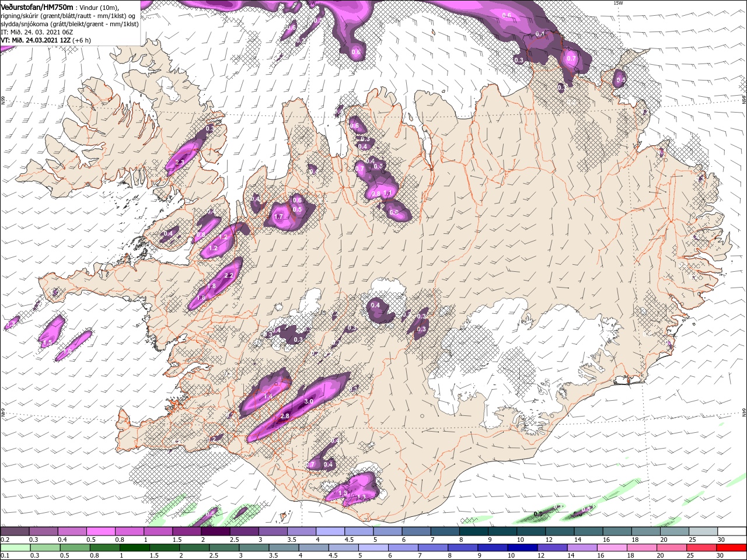Click the '2.8' precipitation value on the map
The width and height of the screenshot is (747, 560).
click(285, 416)
